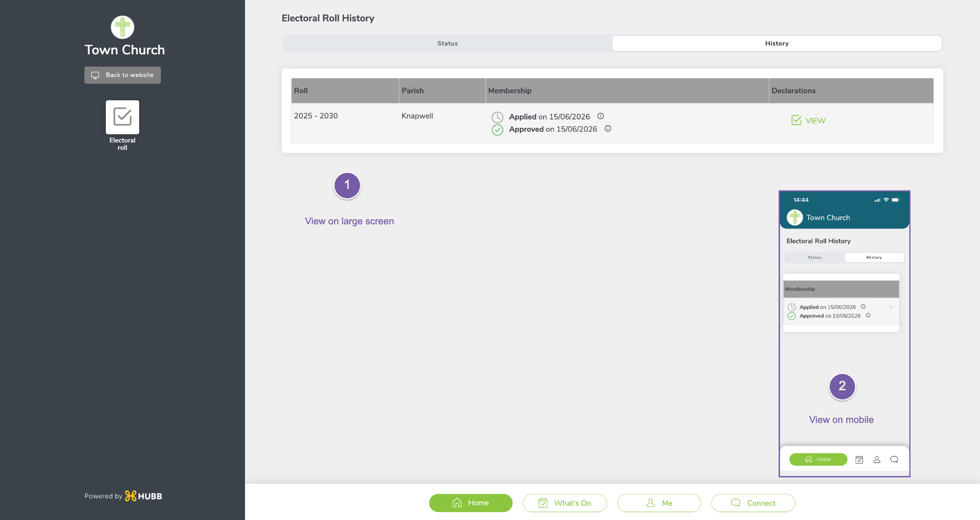This screenshot has height=520, width=980.
Task: Open What's On in the bottom navigation
Action: 564,503
